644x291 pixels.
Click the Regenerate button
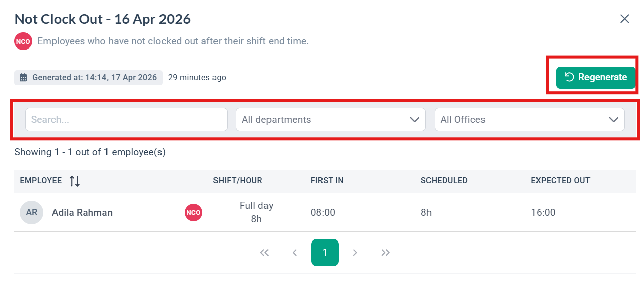point(596,77)
